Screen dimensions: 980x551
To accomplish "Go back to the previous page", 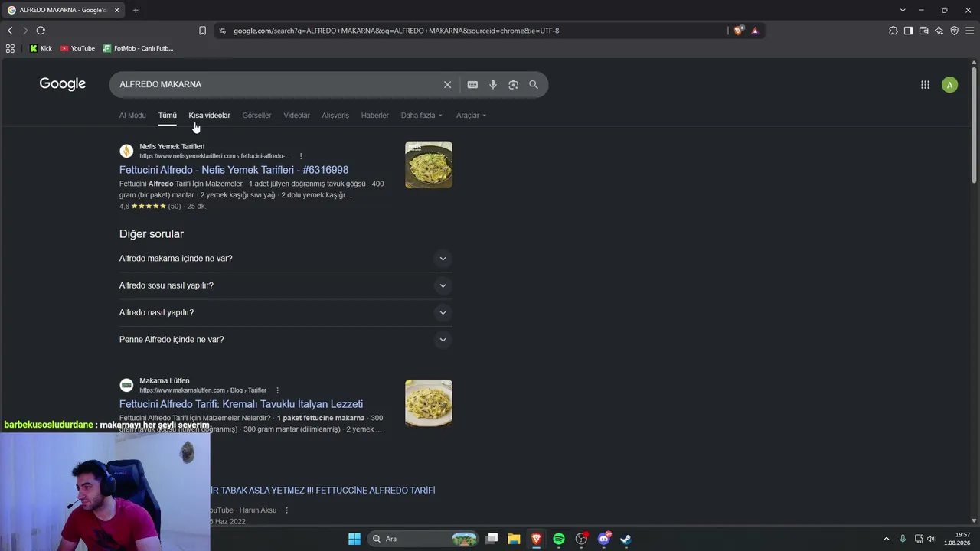I will click(x=10, y=31).
